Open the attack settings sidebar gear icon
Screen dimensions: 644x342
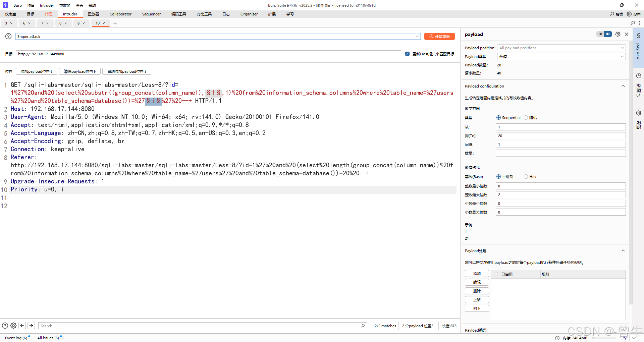pyautogui.click(x=639, y=113)
